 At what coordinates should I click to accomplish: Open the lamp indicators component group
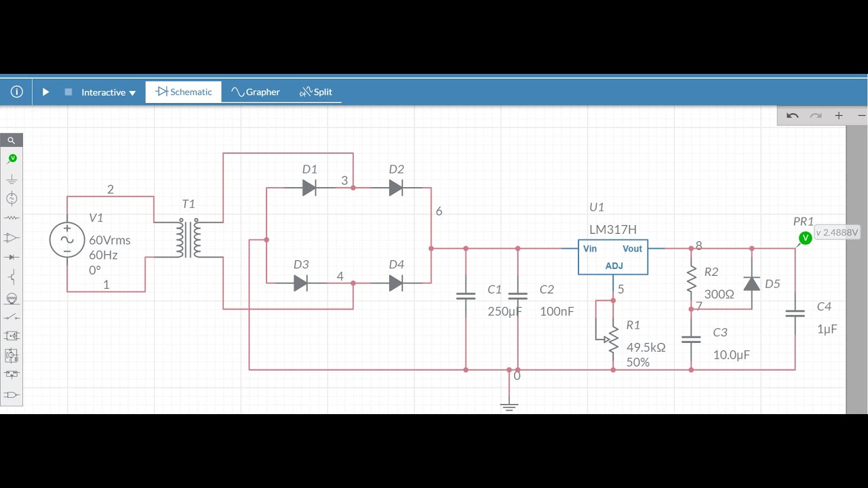point(12,298)
